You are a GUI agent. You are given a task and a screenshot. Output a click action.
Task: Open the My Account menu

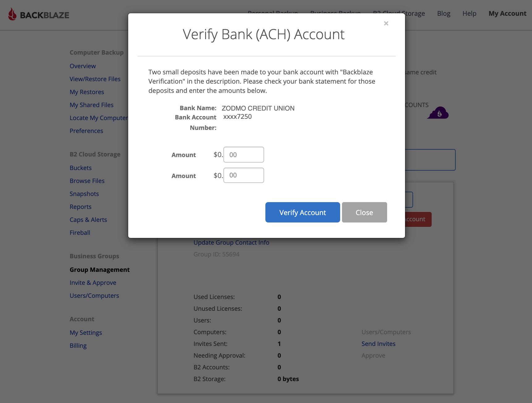click(507, 14)
